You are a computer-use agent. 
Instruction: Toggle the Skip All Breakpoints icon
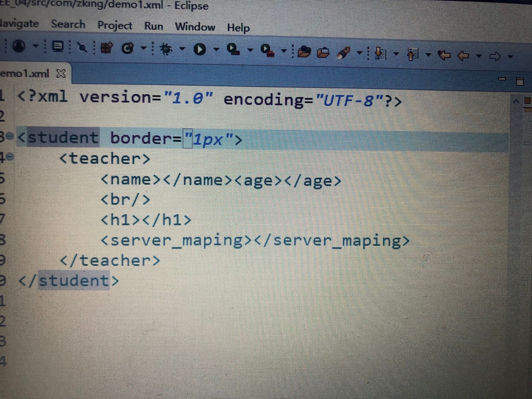pyautogui.click(x=82, y=48)
